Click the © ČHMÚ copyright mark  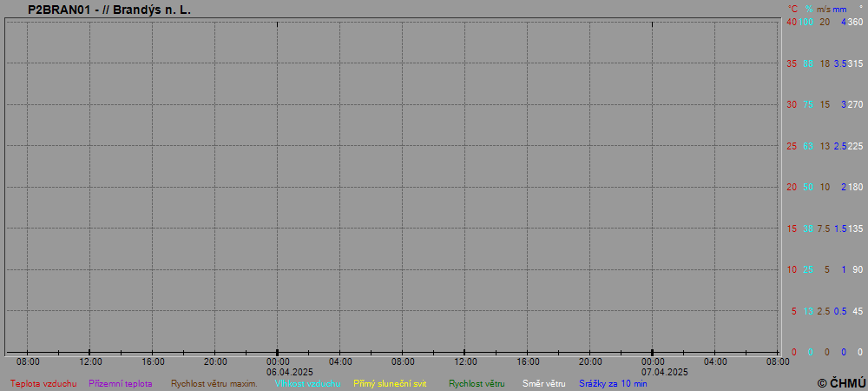(x=841, y=382)
